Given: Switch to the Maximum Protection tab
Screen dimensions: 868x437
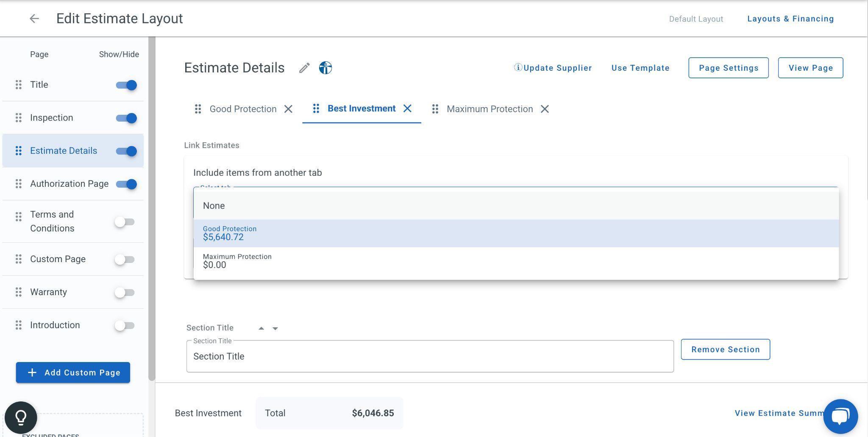Looking at the screenshot, I should pyautogui.click(x=490, y=109).
